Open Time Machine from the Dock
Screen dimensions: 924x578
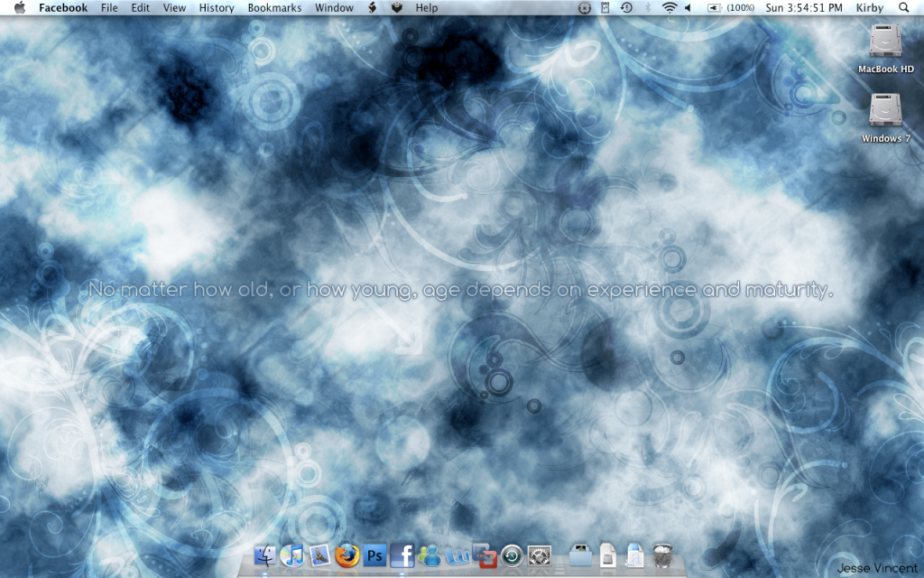pyautogui.click(x=512, y=555)
